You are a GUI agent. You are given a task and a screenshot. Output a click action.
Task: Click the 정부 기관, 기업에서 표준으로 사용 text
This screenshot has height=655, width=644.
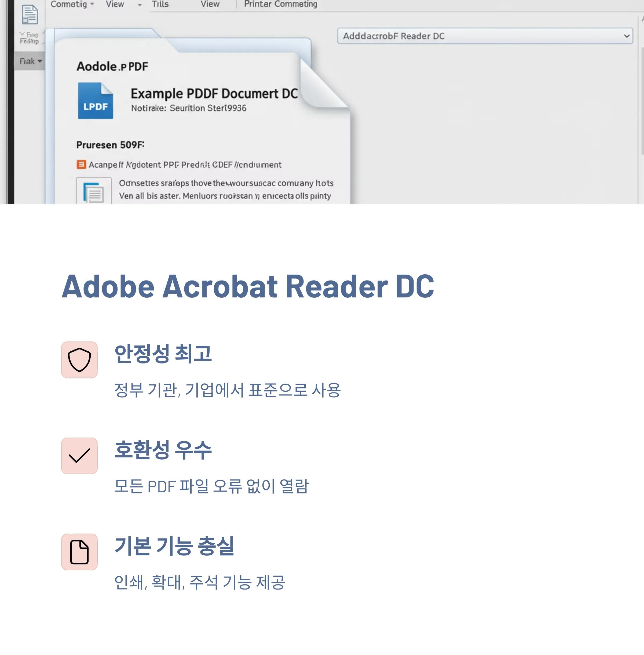[x=228, y=390]
